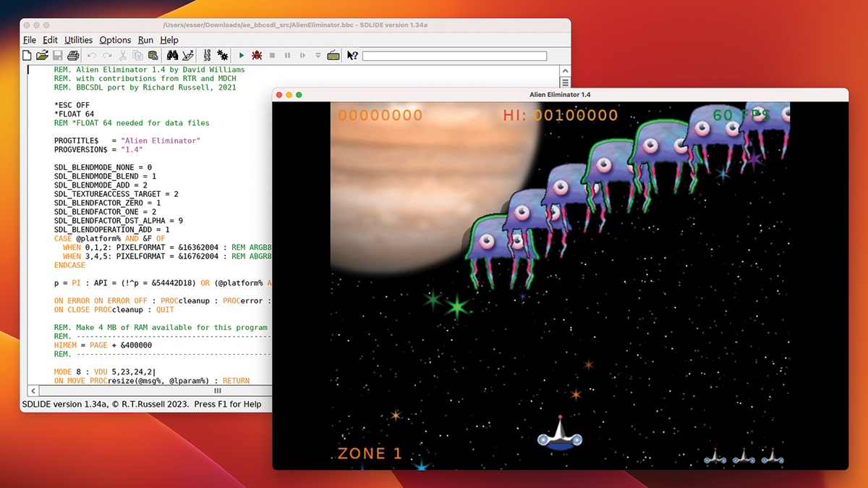Click the step-over down-arrow toolbar icon
The image size is (868, 488).
[x=318, y=55]
